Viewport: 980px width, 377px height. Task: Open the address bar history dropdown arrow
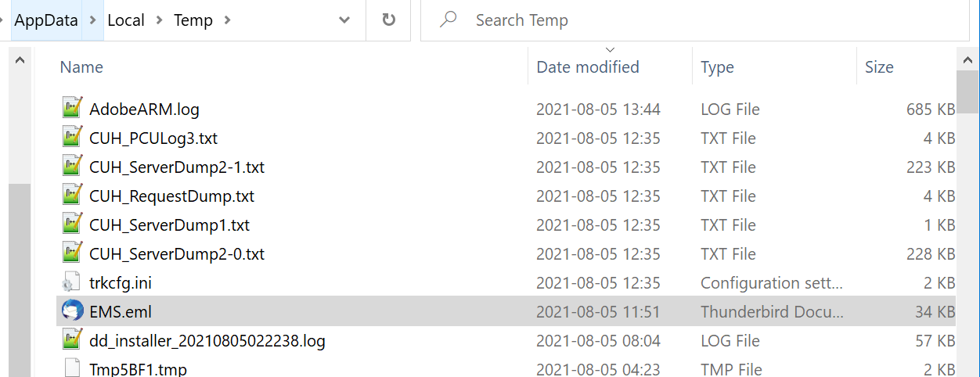344,21
